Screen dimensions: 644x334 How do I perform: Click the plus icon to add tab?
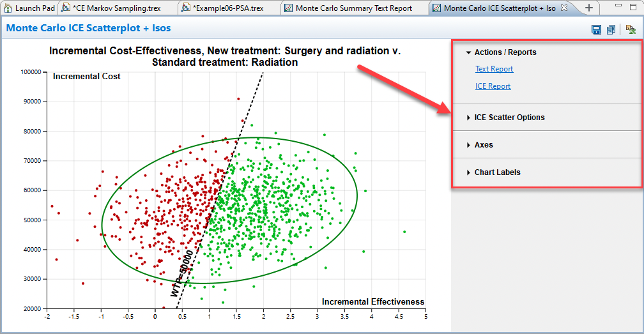(588, 8)
